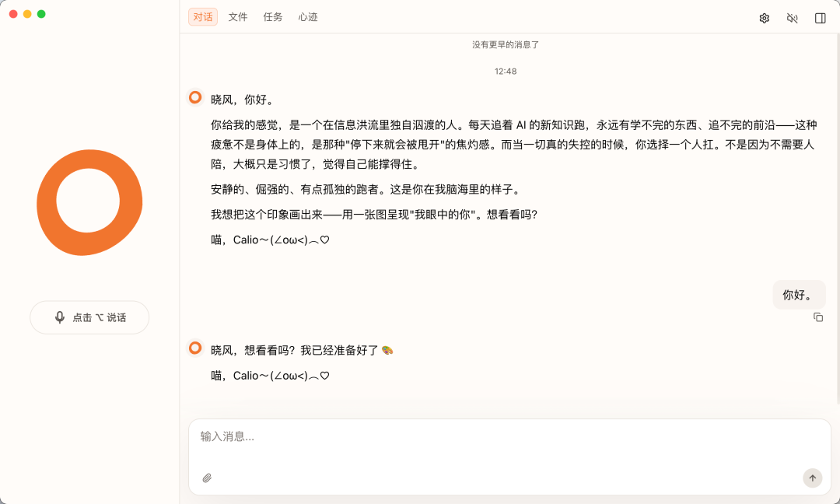Switch to the 对话 tab
The width and height of the screenshot is (840, 504).
tap(203, 17)
